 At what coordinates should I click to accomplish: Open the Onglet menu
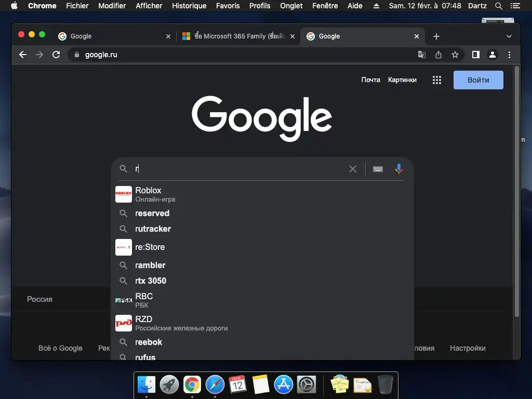pos(291,6)
